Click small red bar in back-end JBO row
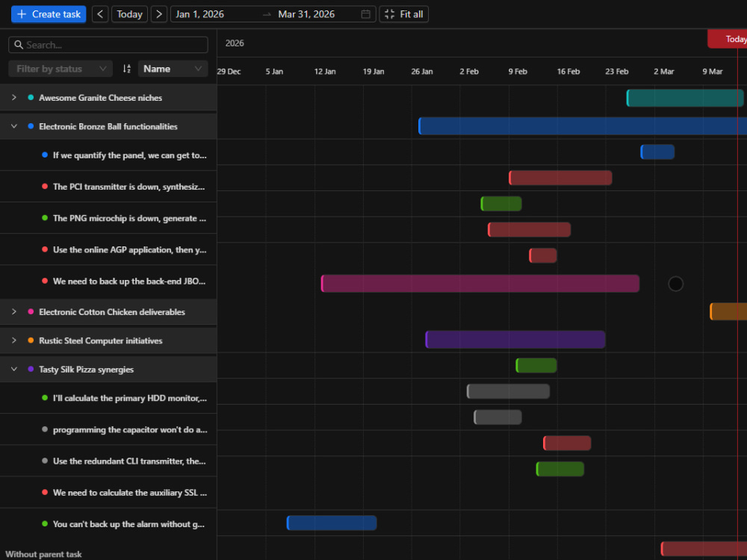 (x=542, y=255)
